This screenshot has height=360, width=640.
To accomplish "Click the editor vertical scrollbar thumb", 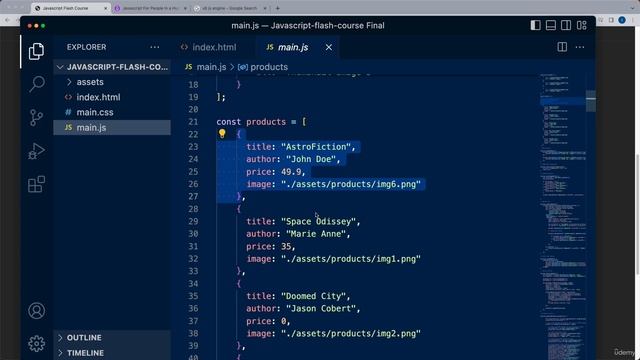I will (591, 101).
